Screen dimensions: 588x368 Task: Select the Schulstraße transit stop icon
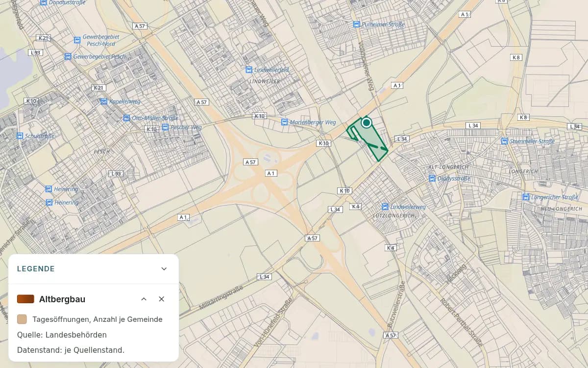click(x=20, y=136)
